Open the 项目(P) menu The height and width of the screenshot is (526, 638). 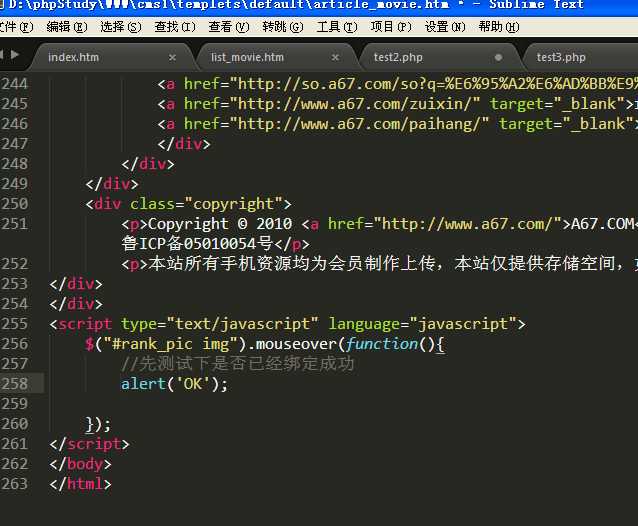pos(391,27)
